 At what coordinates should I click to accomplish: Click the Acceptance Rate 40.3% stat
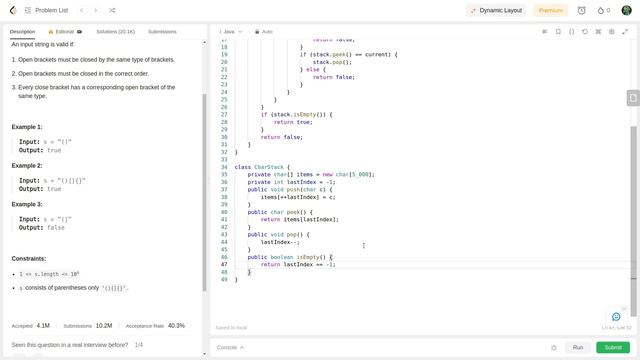tap(155, 326)
